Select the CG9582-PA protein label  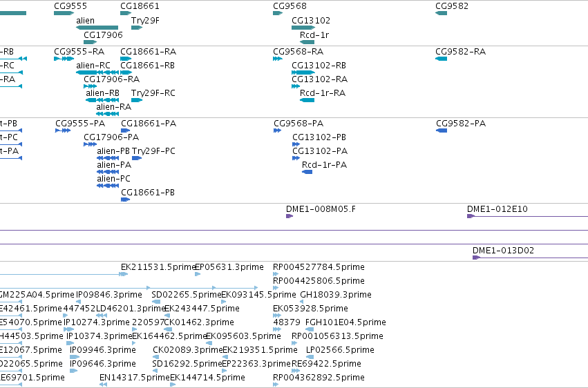click(x=461, y=123)
